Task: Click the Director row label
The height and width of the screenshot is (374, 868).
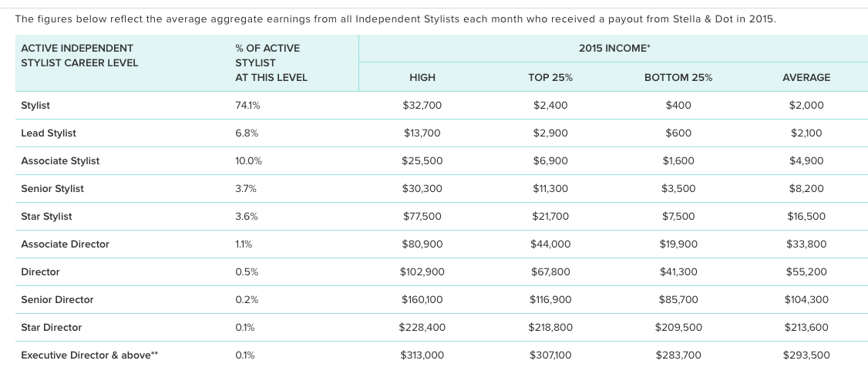Action: pyautogui.click(x=40, y=271)
